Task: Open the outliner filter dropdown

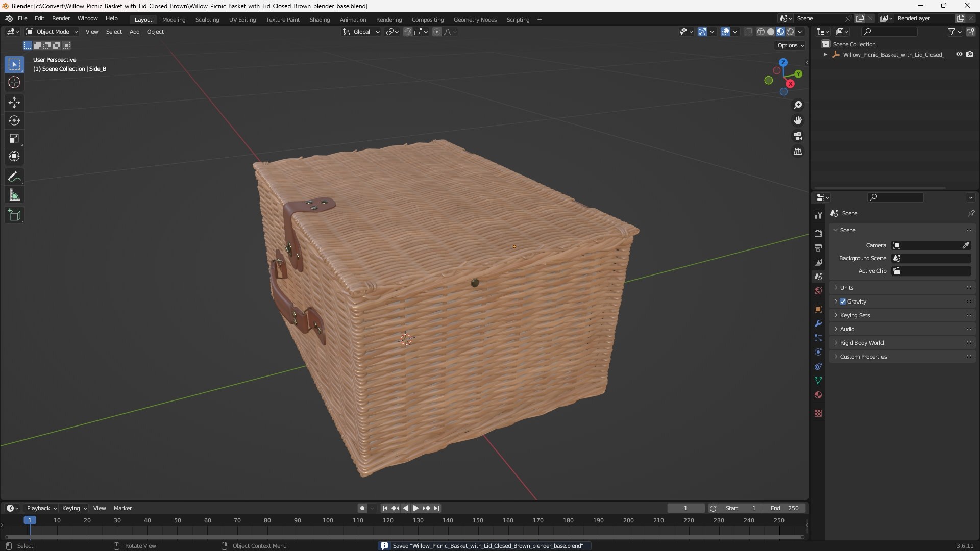Action: [954, 32]
